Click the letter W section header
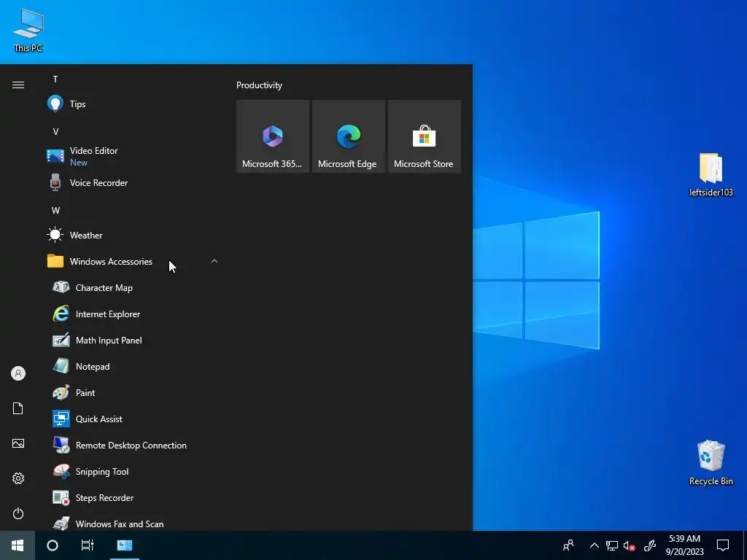This screenshot has width=747, height=560. click(55, 211)
